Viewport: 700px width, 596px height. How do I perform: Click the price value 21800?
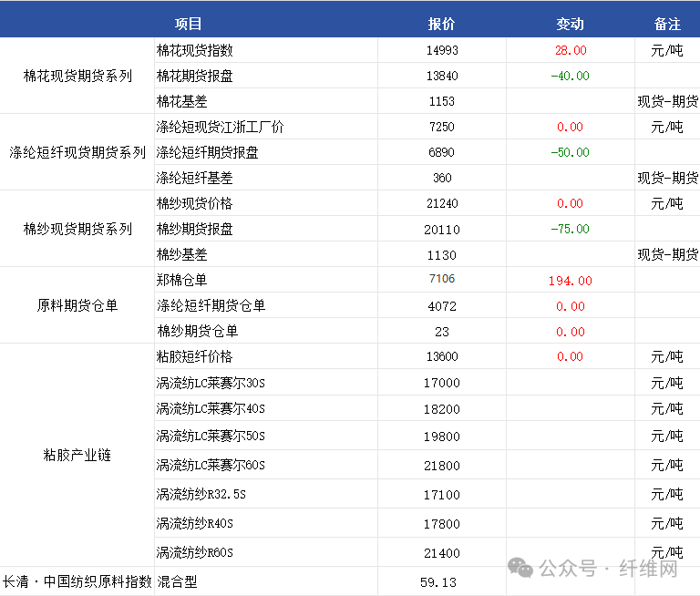tap(442, 466)
